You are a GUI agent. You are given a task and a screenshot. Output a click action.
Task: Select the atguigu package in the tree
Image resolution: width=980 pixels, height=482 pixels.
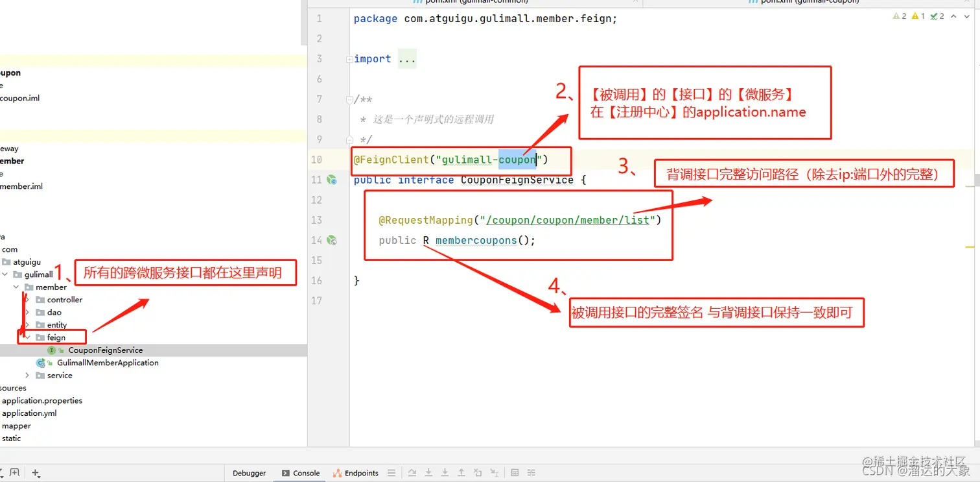click(x=27, y=262)
